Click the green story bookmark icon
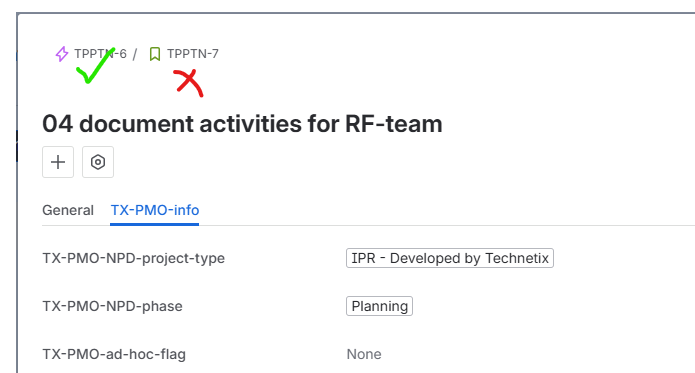This screenshot has height=373, width=695. 155,54
